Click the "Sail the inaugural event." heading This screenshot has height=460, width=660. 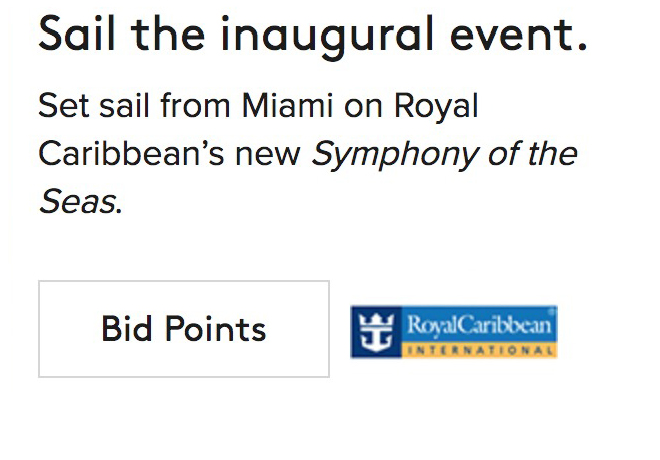coord(312,37)
